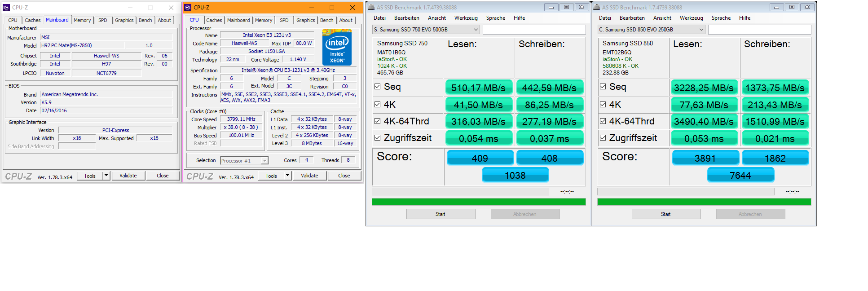Expand Tools arrow in the left CPU-Z window
The image size is (868, 291).
click(106, 176)
